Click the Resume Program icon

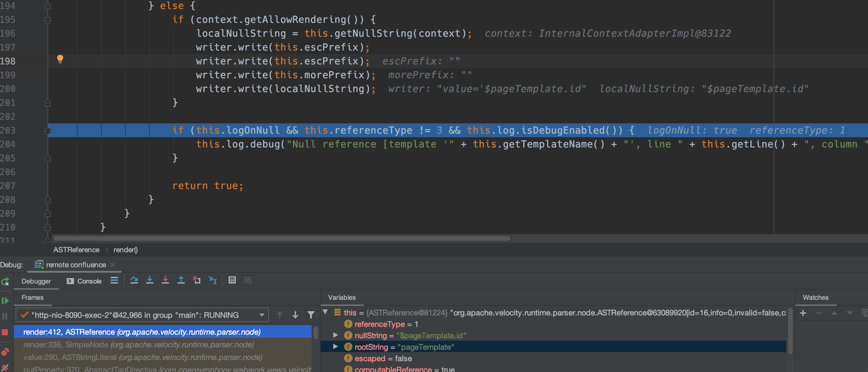coord(5,300)
